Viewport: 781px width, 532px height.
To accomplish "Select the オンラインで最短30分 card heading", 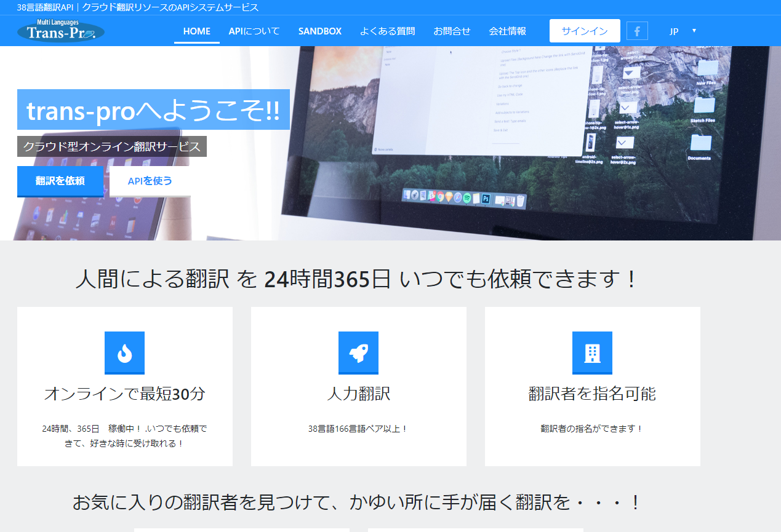I will tap(124, 394).
